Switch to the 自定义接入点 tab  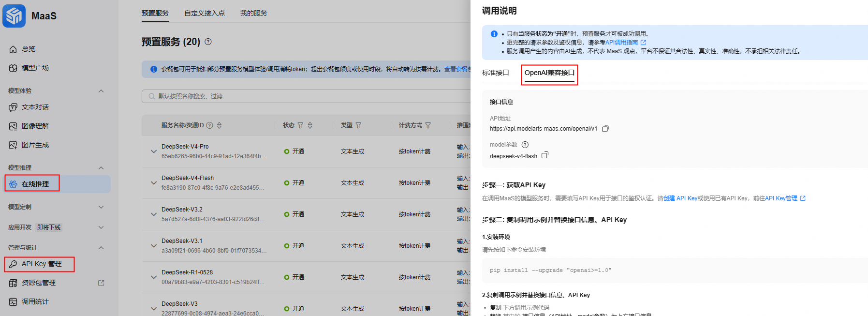pos(205,13)
